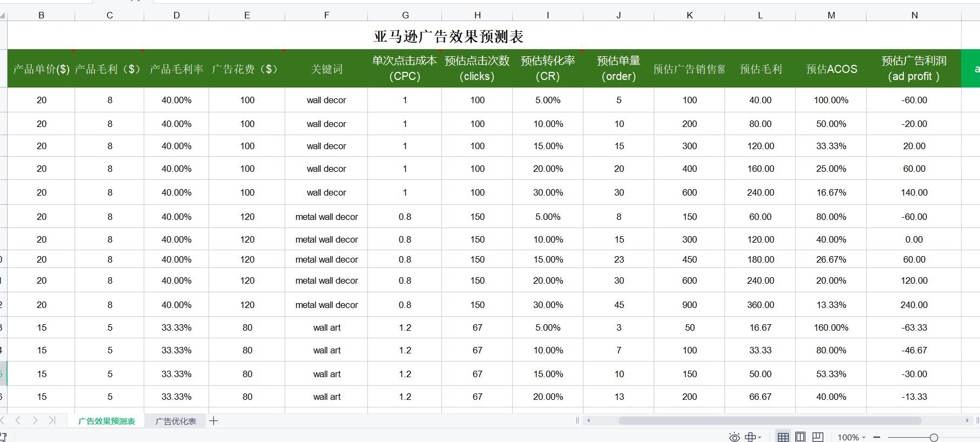Go to next sheet tab arrow
Image resolution: width=980 pixels, height=442 pixels.
[x=35, y=420]
